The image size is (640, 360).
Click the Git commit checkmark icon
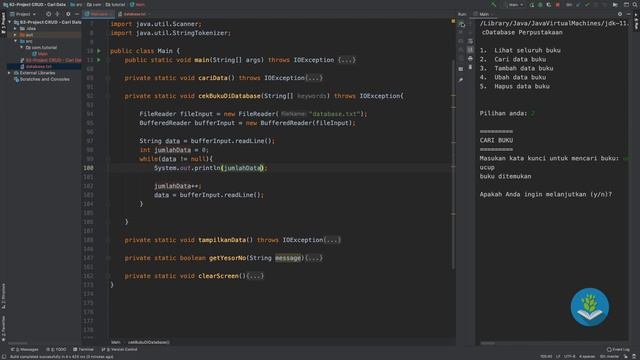click(587, 4)
